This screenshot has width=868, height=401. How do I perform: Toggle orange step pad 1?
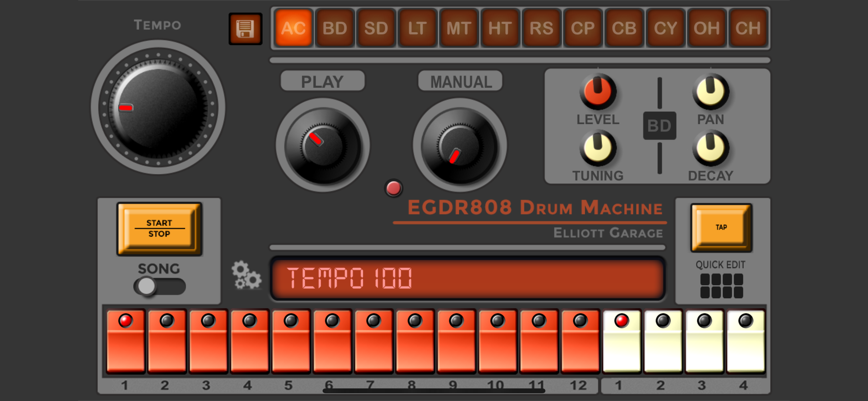(125, 341)
